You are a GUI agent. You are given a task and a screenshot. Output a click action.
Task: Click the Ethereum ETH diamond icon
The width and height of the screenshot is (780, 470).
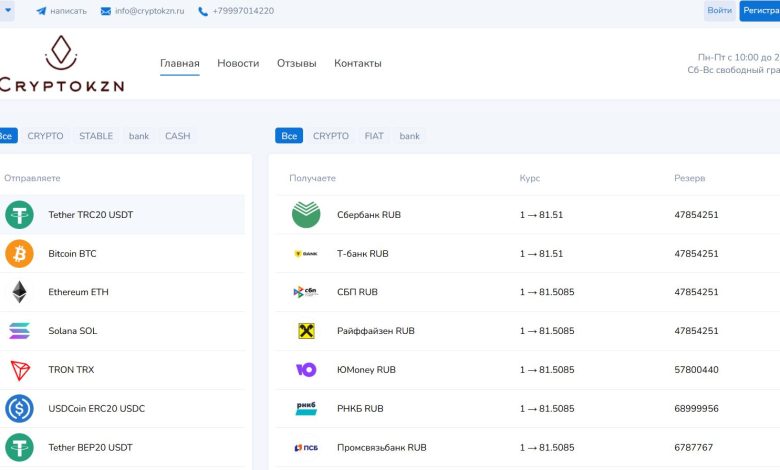pyautogui.click(x=19, y=292)
